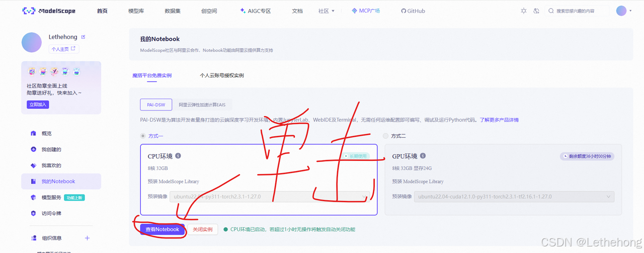The width and height of the screenshot is (644, 253).
Task: Click the search magnifier icon
Action: pos(551,11)
